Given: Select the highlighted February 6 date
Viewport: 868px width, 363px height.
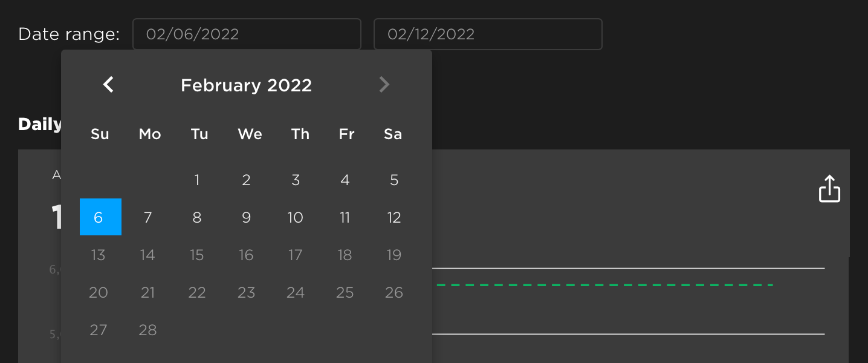Looking at the screenshot, I should click(100, 217).
